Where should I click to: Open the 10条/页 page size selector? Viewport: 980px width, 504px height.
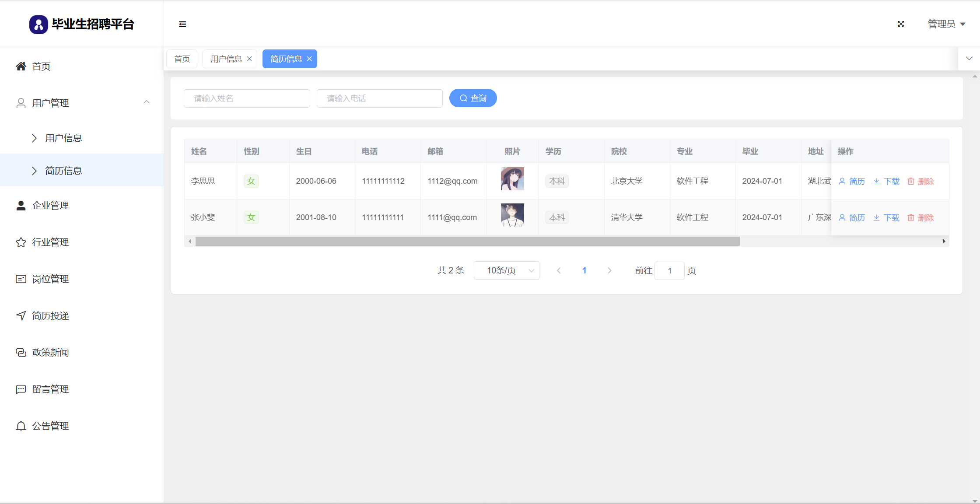(506, 270)
